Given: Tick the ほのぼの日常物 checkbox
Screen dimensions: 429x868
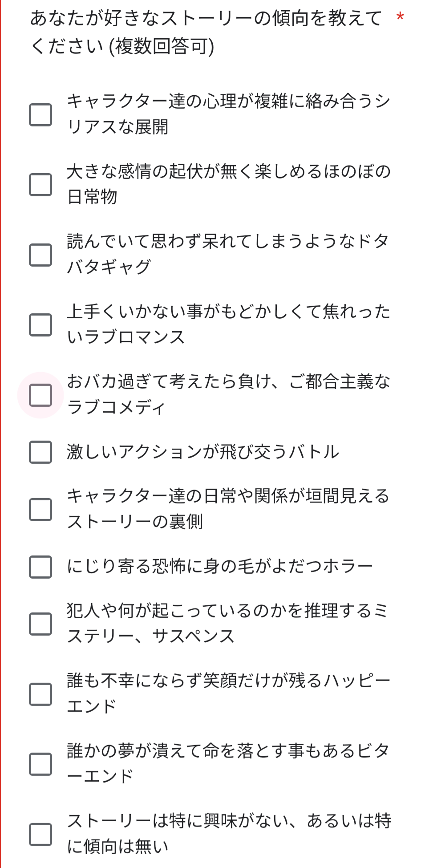Looking at the screenshot, I should 40,185.
